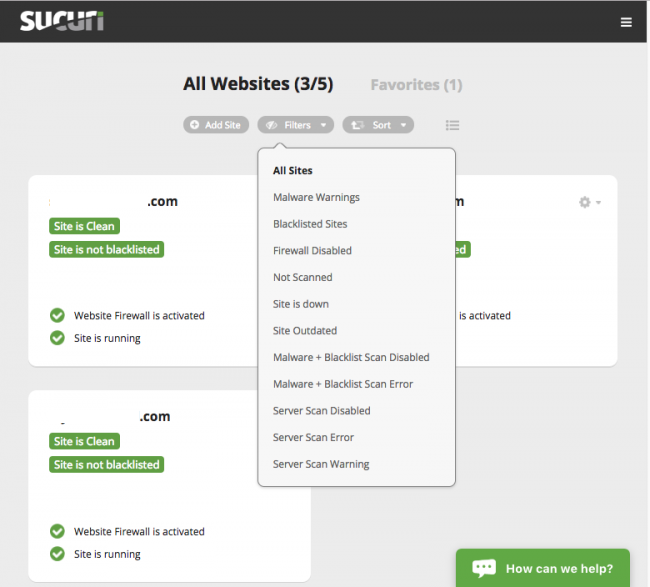Click running check icon on first card

(x=57, y=338)
